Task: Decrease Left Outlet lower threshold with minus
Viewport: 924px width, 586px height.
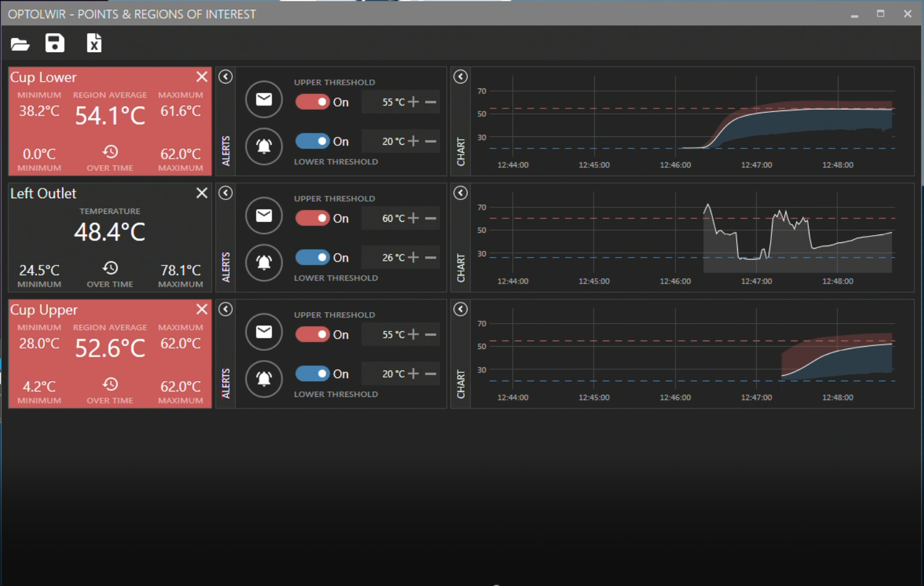Action: click(x=430, y=258)
